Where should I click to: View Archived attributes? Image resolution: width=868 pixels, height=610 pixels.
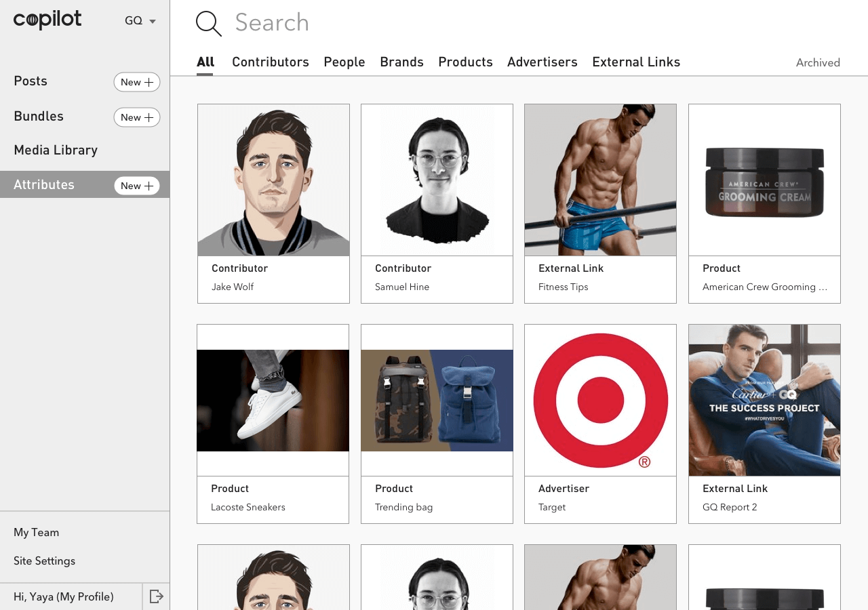pyautogui.click(x=818, y=63)
